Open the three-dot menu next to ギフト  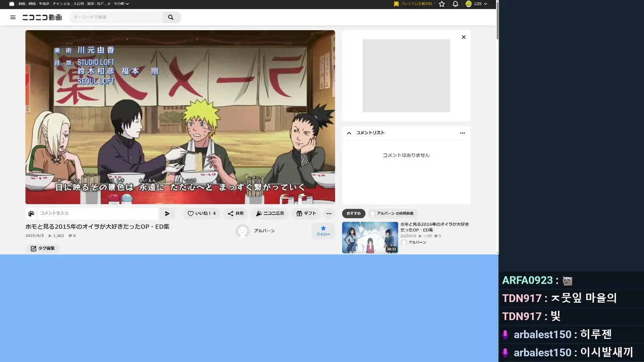point(329,214)
